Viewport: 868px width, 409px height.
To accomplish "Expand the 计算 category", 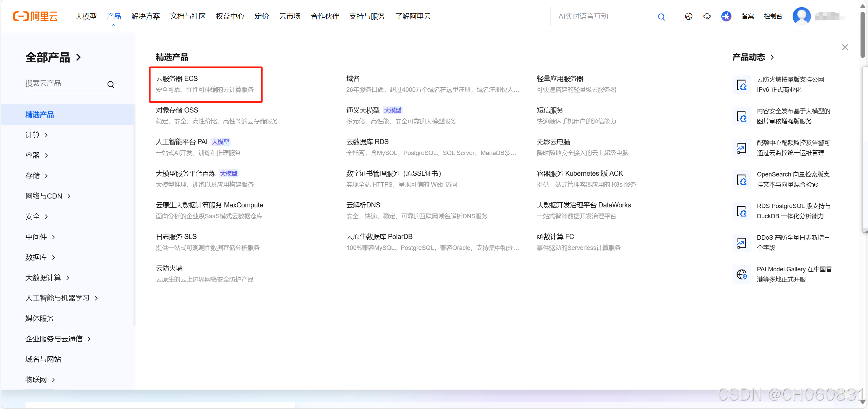I will (x=37, y=135).
